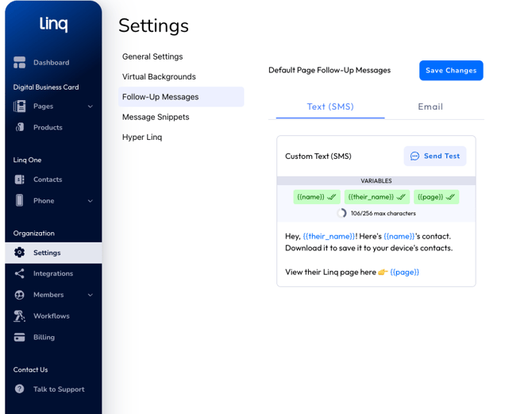Click the Workflows icon in sidebar
Screen dimensions: 532x414
click(x=20, y=316)
